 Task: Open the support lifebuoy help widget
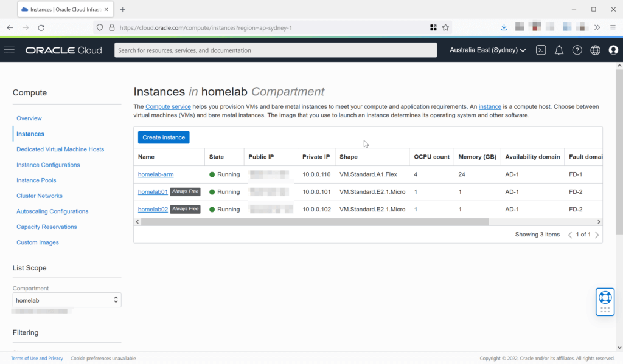[x=605, y=301]
